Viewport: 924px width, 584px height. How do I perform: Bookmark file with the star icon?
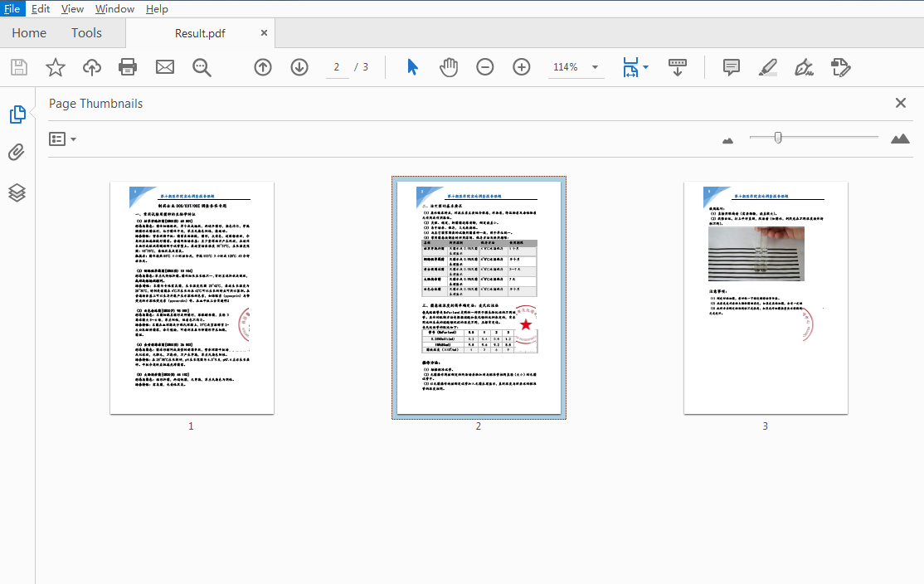click(x=55, y=67)
